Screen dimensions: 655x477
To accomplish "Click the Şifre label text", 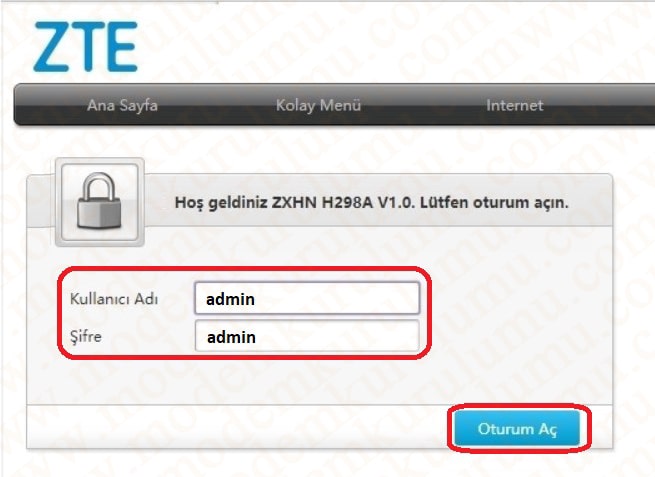I will coord(86,337).
